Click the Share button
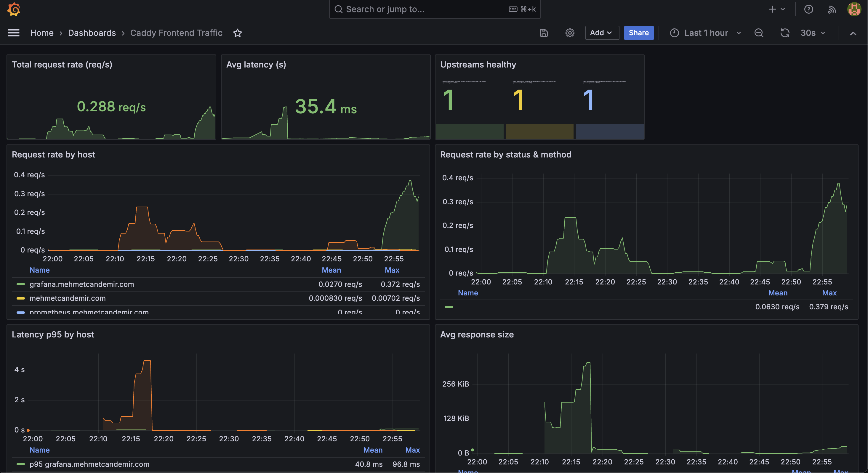This screenshot has width=868, height=473. (x=638, y=33)
